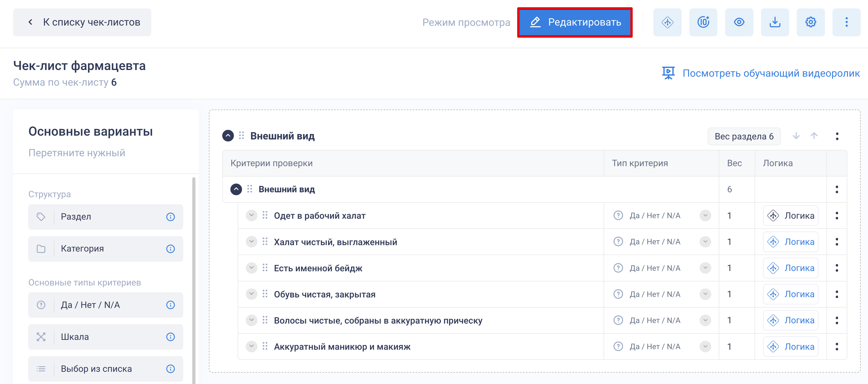The width and height of the screenshot is (868, 384).
Task: Open the three-dots menu for "Есть именной бейдж"
Action: [837, 268]
